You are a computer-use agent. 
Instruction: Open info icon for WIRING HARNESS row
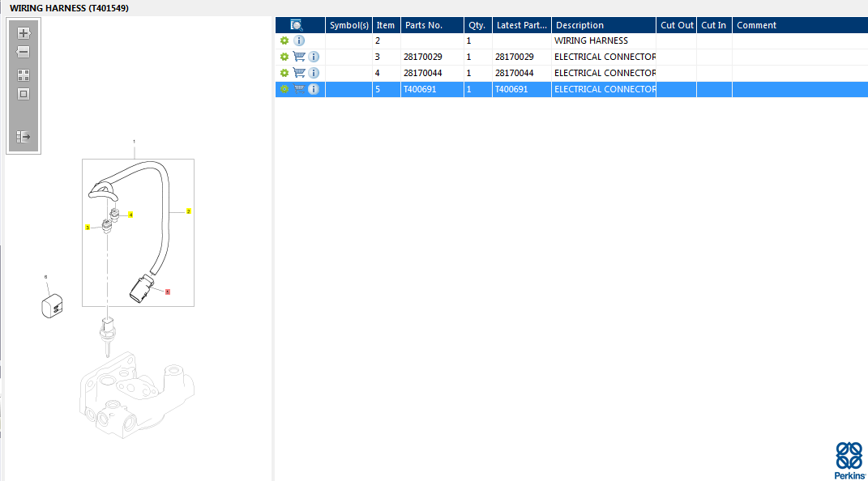point(299,40)
